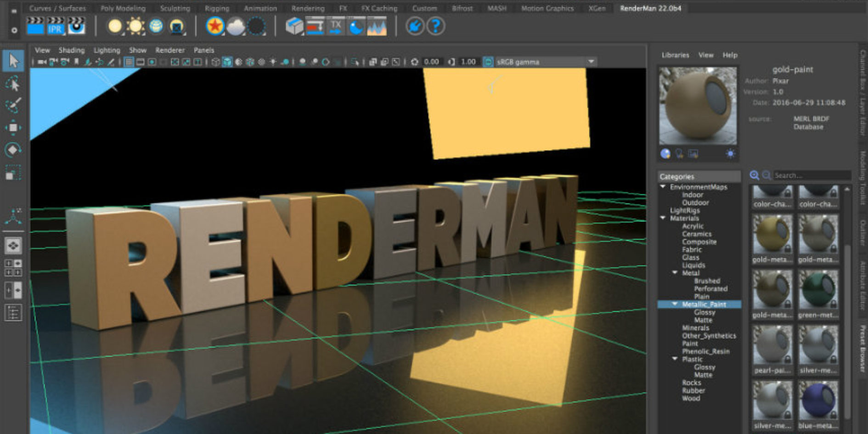Screen dimensions: 868x434
Task: Switch to the Poly Modeling shelf tab
Action: tap(123, 8)
